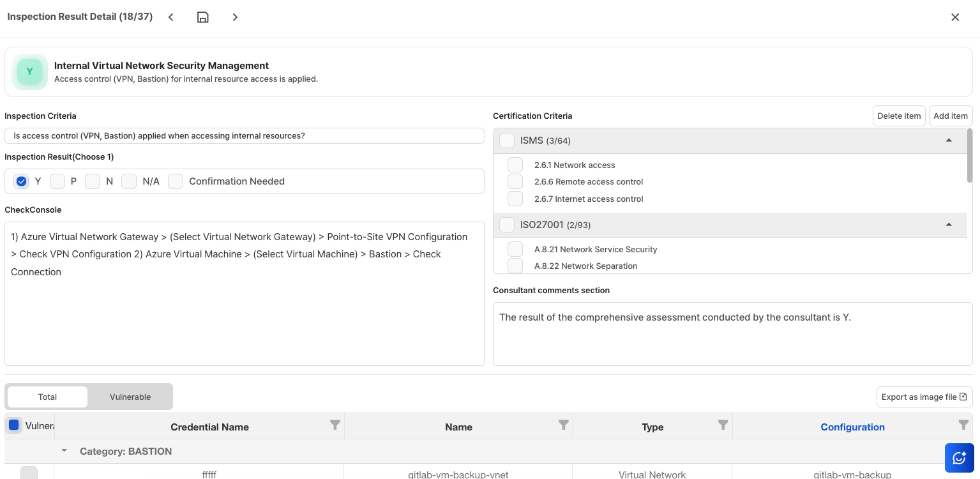980x479 pixels.
Task: Collapse the ISMS criteria group
Action: click(x=949, y=141)
